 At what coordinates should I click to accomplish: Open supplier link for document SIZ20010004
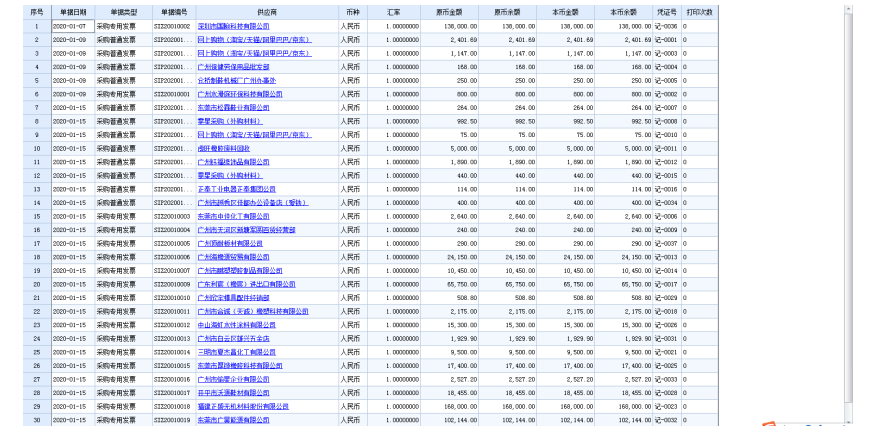247,230
